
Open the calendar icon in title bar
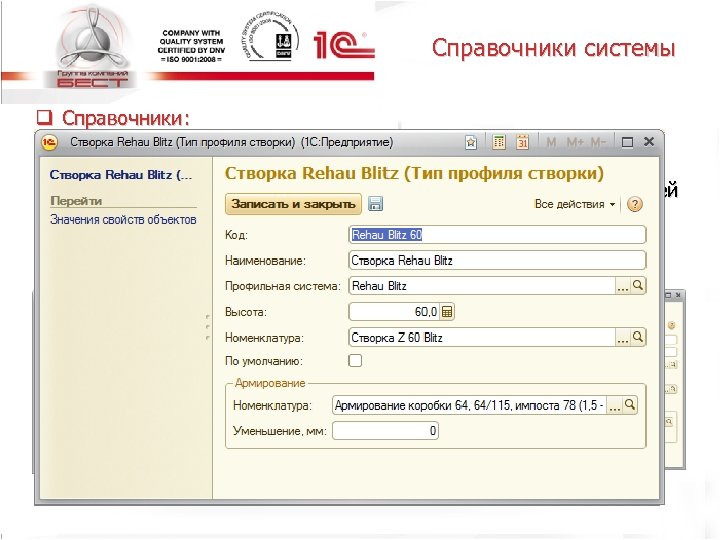click(522, 142)
